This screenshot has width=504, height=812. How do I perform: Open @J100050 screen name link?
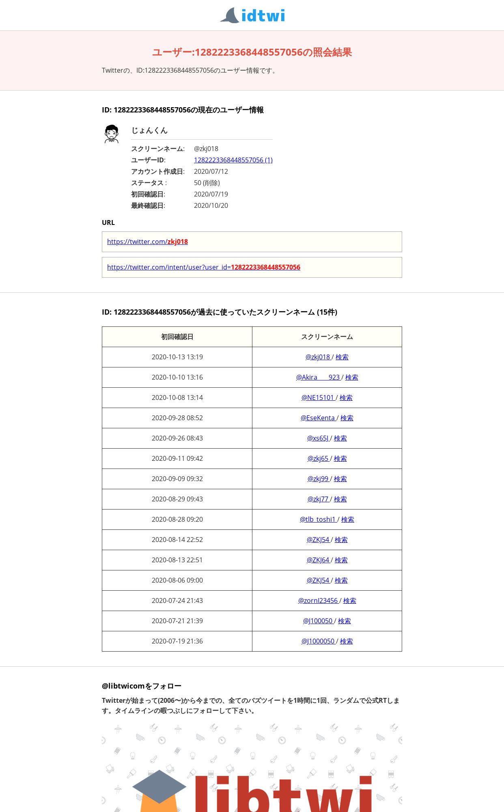coord(319,621)
